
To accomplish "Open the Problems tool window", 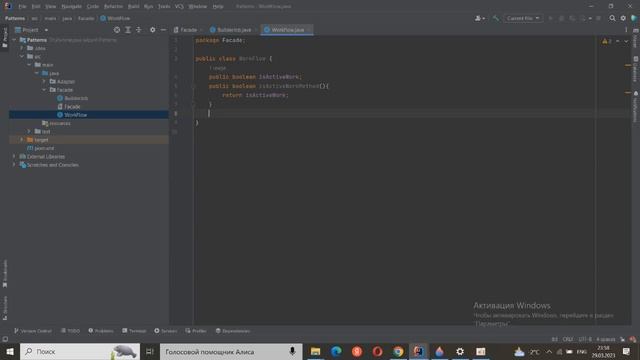I will click(101, 331).
